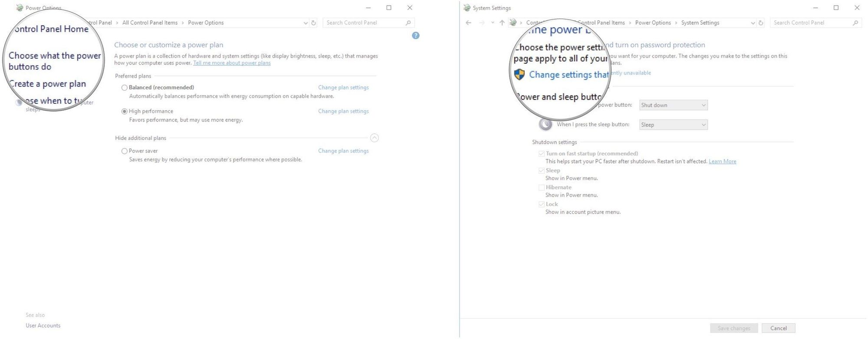Click the help question mark icon
868x339 pixels.
click(415, 36)
